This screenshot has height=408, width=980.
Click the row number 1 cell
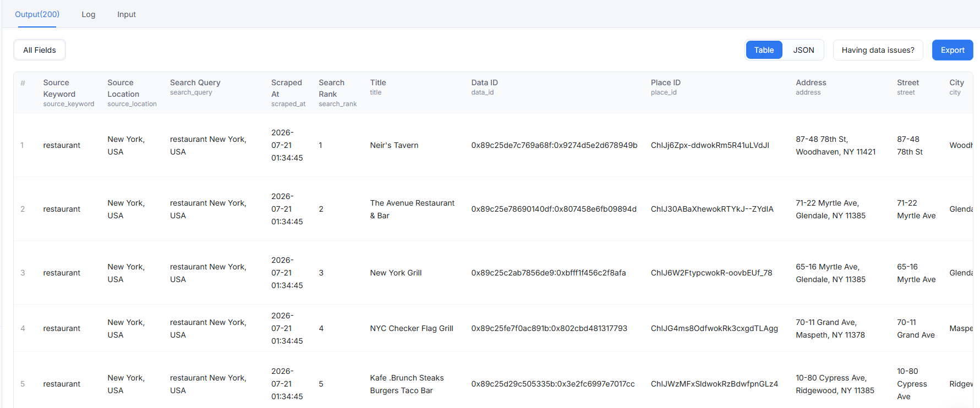22,145
